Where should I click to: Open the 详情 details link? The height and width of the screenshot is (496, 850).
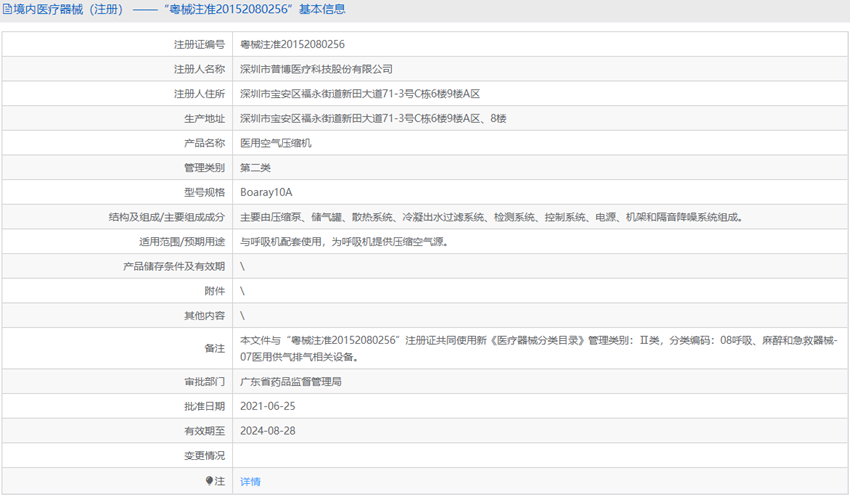click(x=250, y=481)
